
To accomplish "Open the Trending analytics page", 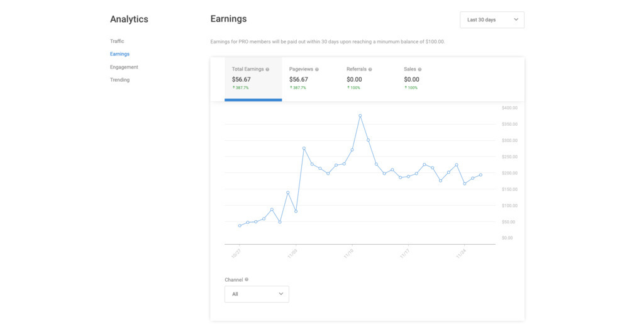I will (119, 80).
